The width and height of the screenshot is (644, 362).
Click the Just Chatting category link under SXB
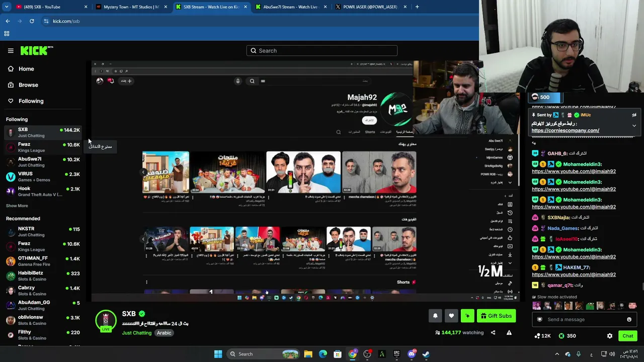tap(136, 333)
